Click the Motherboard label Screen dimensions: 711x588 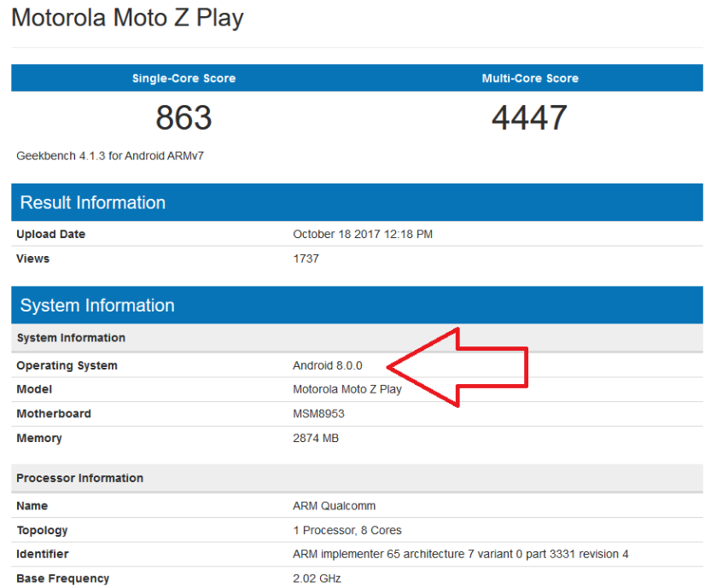point(54,413)
